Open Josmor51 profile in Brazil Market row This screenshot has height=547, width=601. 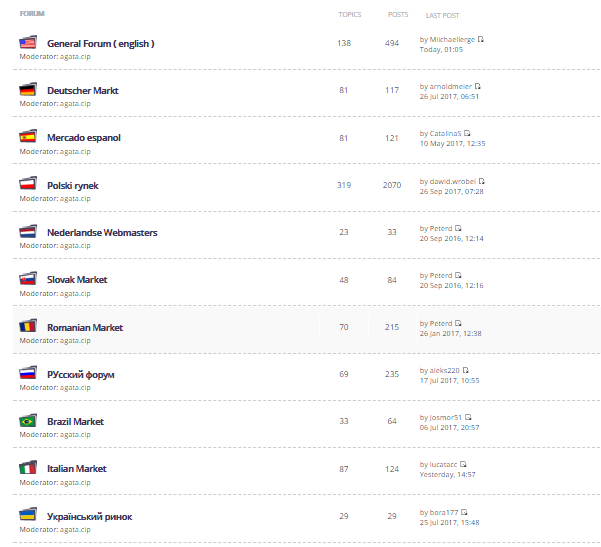coord(446,417)
